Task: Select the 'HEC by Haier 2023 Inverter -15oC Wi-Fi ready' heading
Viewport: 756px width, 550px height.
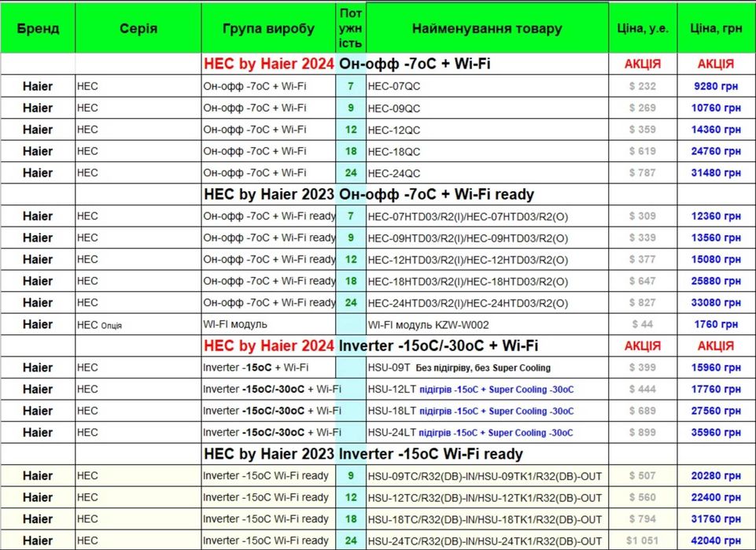Action: click(363, 454)
